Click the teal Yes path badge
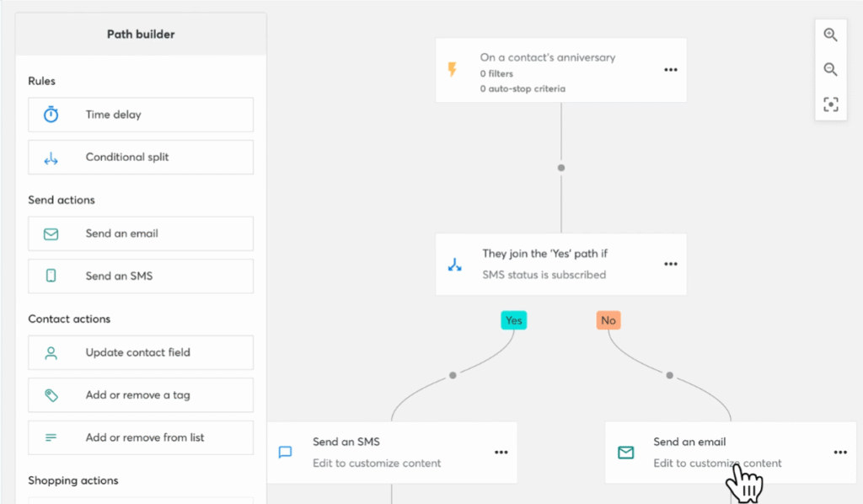The height and width of the screenshot is (504, 863). (x=513, y=320)
